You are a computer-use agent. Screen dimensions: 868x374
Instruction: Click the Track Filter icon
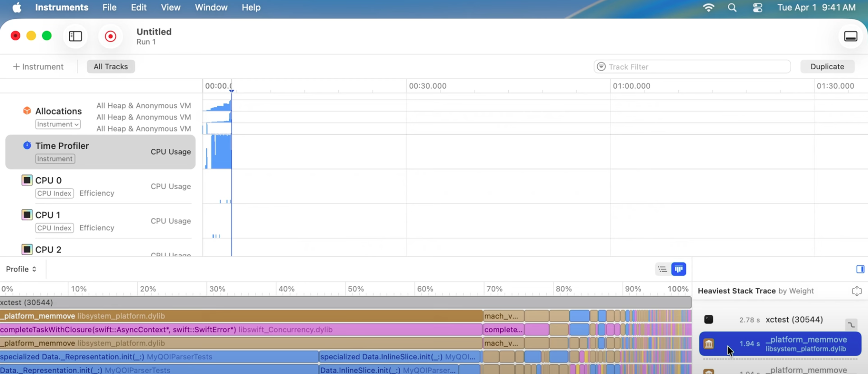pos(601,67)
